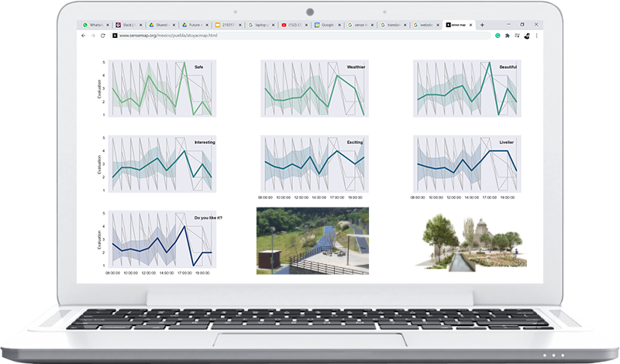Click the riverside walkway photo
Screen dimensions: 620x364
[x=312, y=240]
